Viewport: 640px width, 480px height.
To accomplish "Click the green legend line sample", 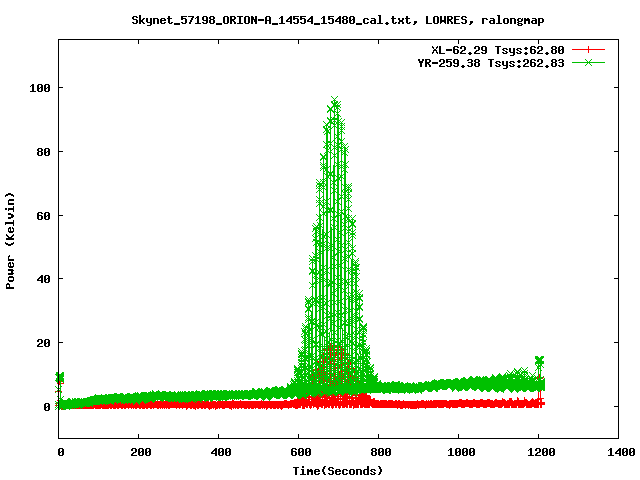I will pyautogui.click(x=588, y=63).
